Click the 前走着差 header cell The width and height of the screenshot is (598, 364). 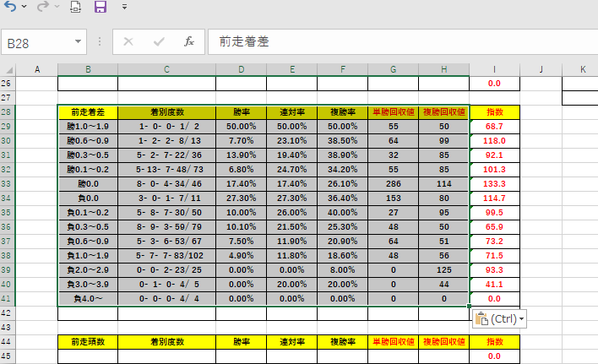[88, 112]
